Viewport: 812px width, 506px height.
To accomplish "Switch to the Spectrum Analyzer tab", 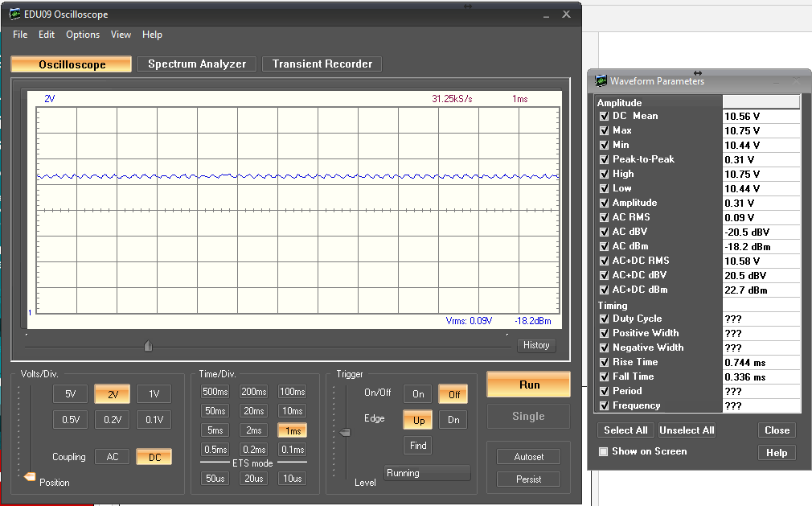I will point(197,64).
